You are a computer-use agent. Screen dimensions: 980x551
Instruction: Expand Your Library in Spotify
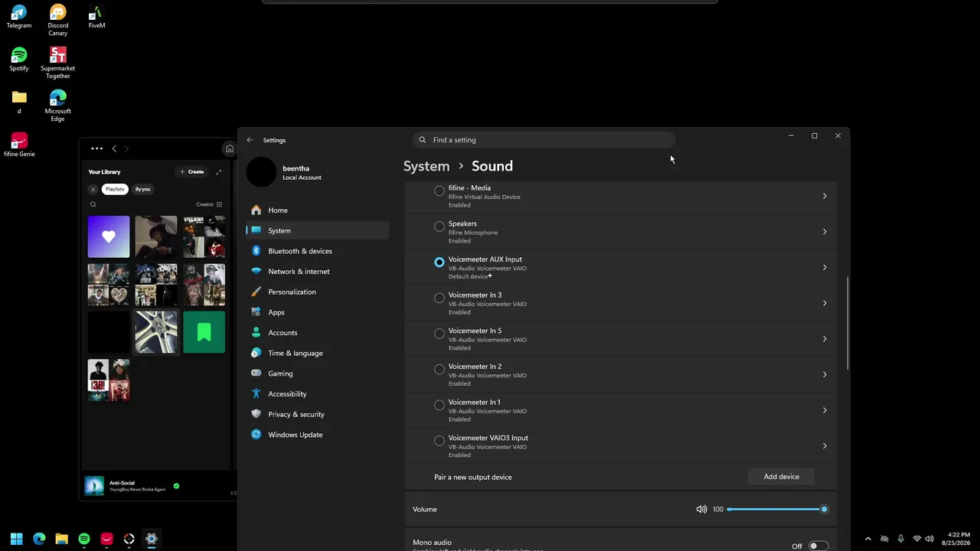tap(218, 172)
